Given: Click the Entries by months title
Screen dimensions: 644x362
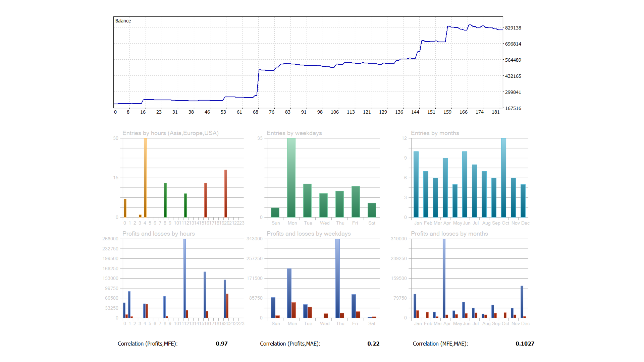Looking at the screenshot, I should tap(435, 133).
